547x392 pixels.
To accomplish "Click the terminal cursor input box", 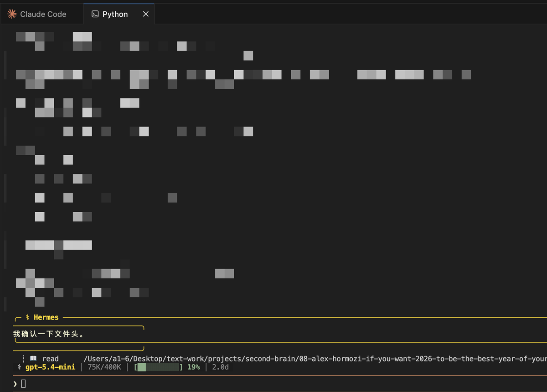I will [x=24, y=384].
